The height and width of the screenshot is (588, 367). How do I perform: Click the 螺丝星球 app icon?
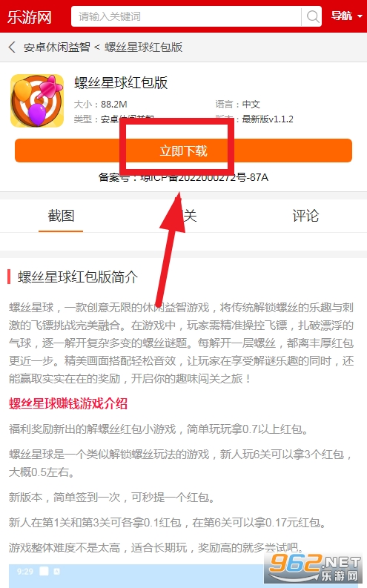click(x=37, y=101)
